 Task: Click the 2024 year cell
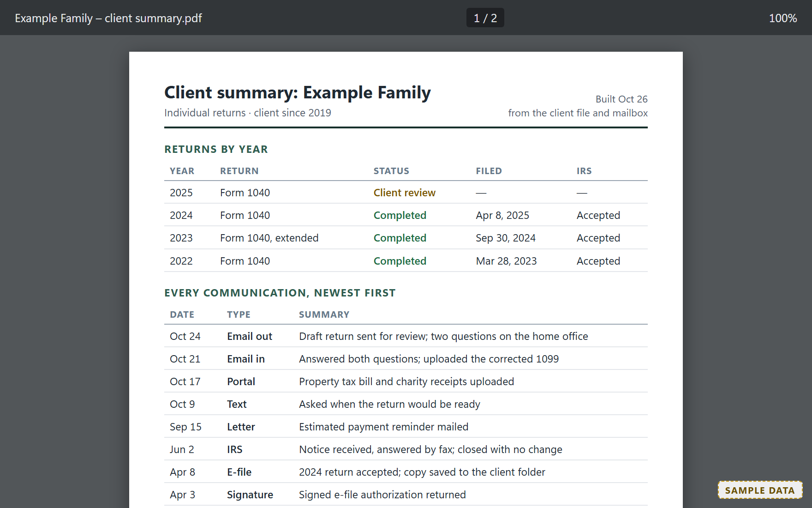[x=181, y=215]
